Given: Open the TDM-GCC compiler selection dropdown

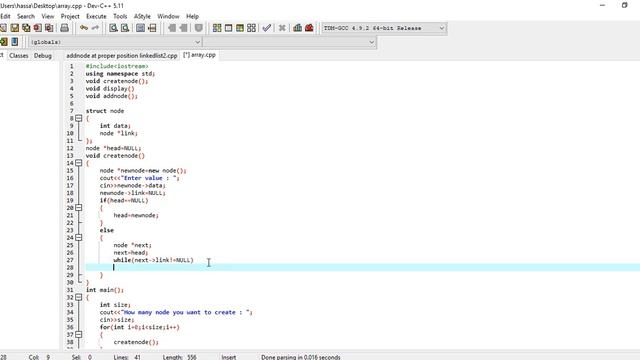Looking at the screenshot, I should tap(384, 28).
